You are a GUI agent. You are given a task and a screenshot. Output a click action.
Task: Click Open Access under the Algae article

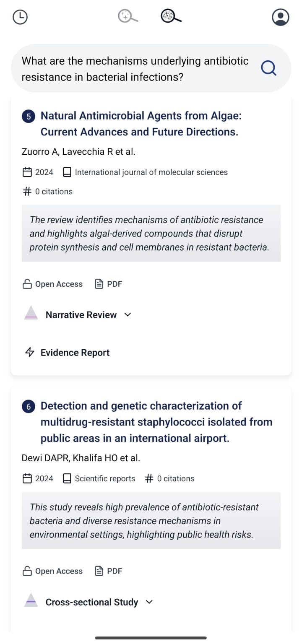52,284
